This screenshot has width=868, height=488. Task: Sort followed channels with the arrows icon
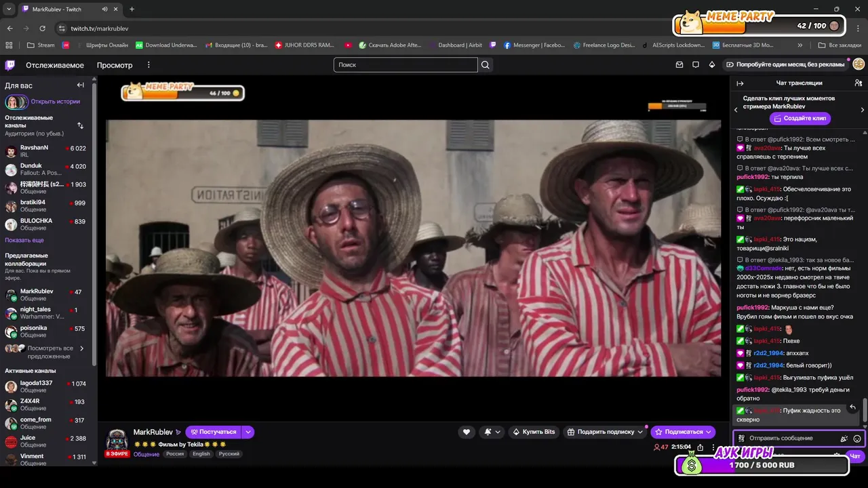click(x=80, y=125)
